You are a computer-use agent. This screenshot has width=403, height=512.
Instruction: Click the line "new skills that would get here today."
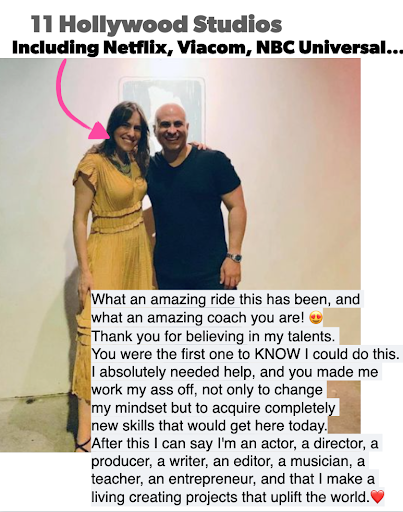[x=209, y=426]
